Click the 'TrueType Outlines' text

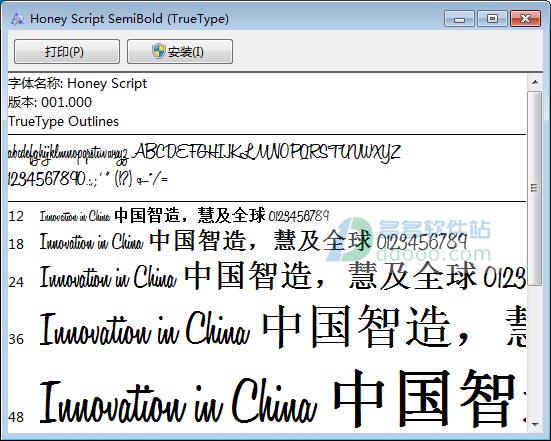[x=64, y=122]
